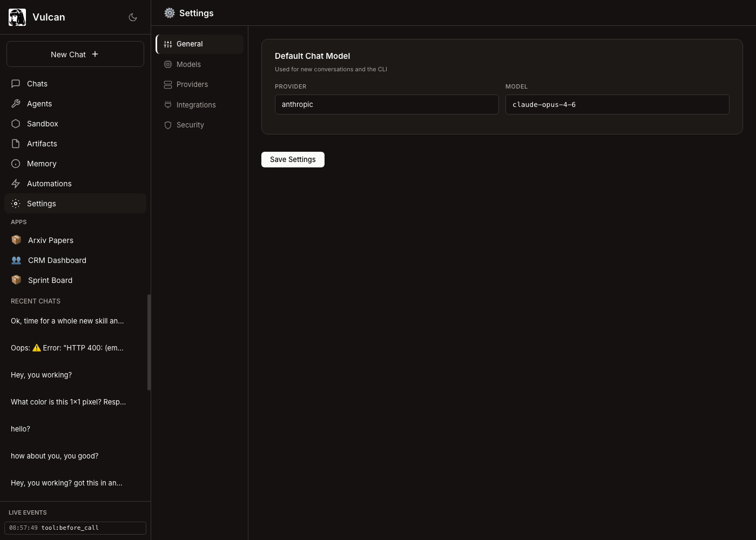Screen dimensions: 756x540
Task: Click the Automations lightning bolt icon
Action: tap(16, 184)
